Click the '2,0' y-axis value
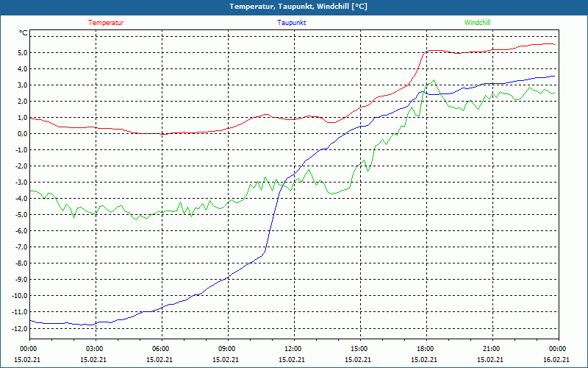Viewport: 588px width, 368px height. tap(23, 101)
